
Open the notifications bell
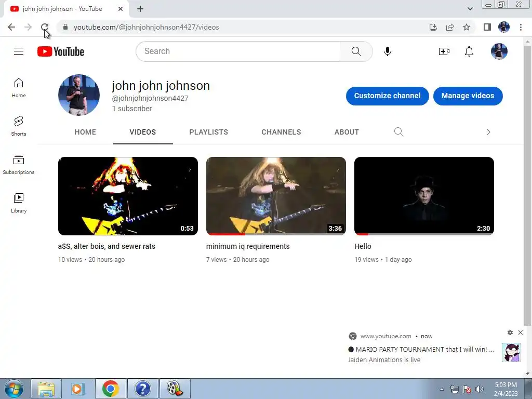coord(469,51)
